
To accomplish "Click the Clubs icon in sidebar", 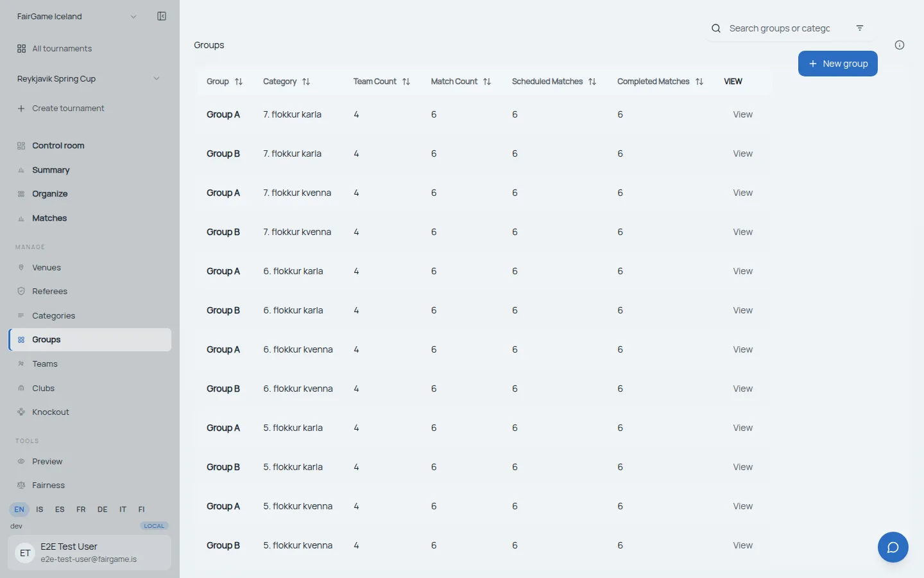I will [21, 389].
